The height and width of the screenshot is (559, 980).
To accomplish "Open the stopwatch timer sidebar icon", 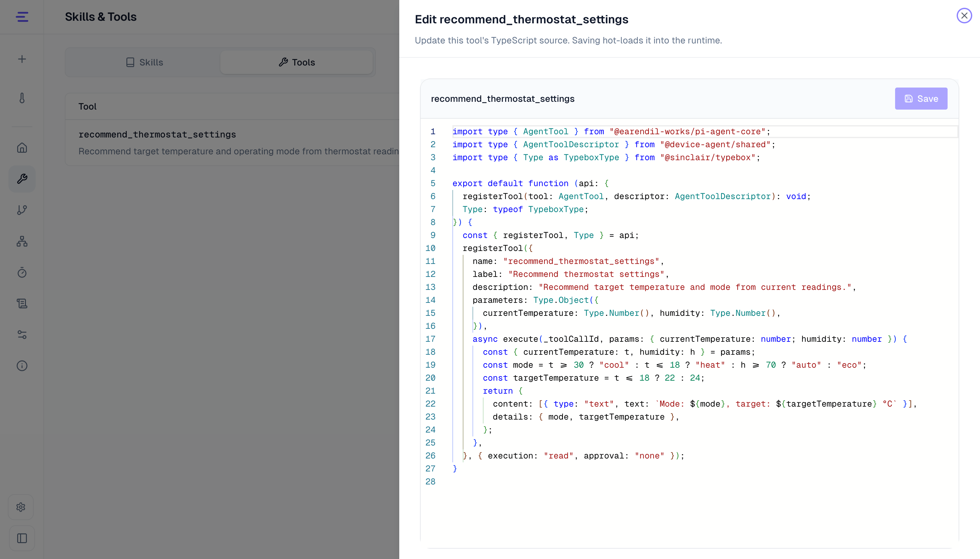I will pos(22,272).
